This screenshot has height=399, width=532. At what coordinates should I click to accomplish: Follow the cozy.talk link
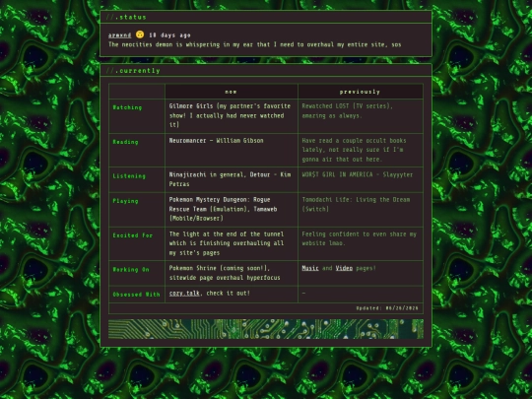point(184,294)
